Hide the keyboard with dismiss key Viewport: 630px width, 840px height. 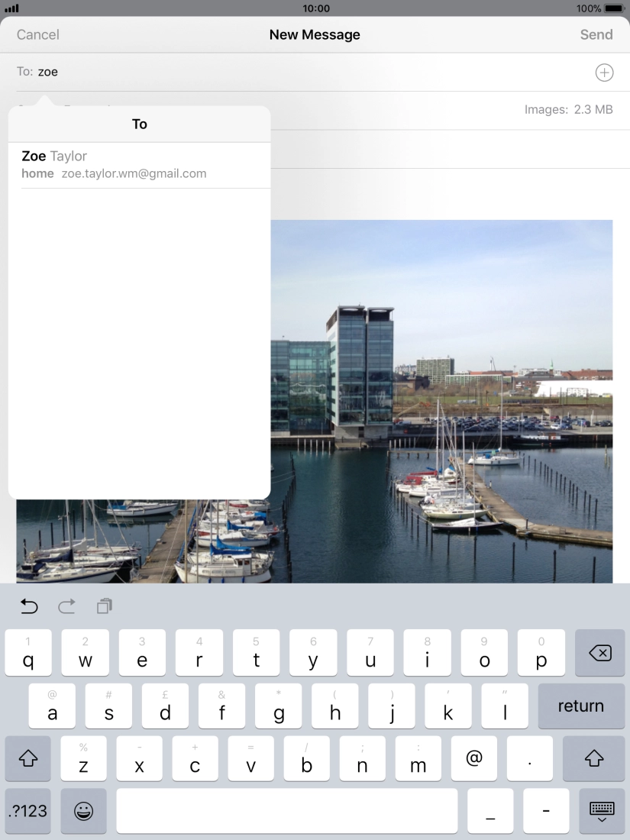[602, 811]
